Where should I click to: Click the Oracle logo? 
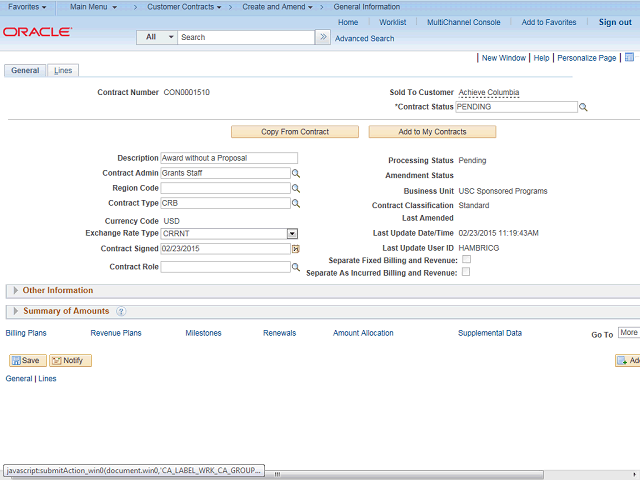38,32
